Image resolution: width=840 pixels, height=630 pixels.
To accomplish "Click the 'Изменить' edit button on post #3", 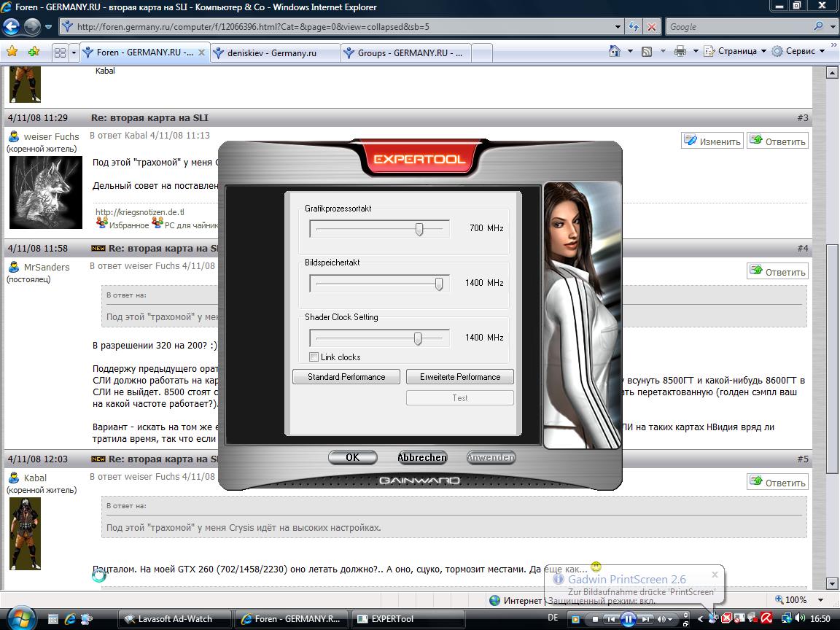I will click(712, 141).
